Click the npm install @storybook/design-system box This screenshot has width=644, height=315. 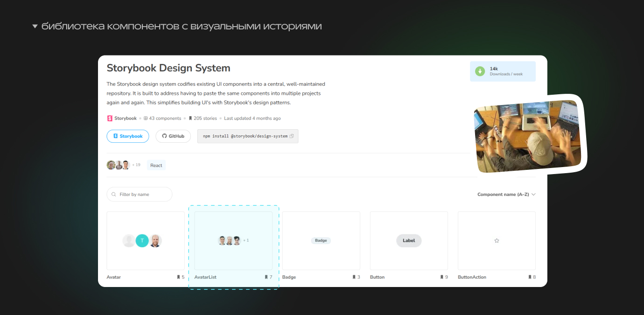click(248, 136)
